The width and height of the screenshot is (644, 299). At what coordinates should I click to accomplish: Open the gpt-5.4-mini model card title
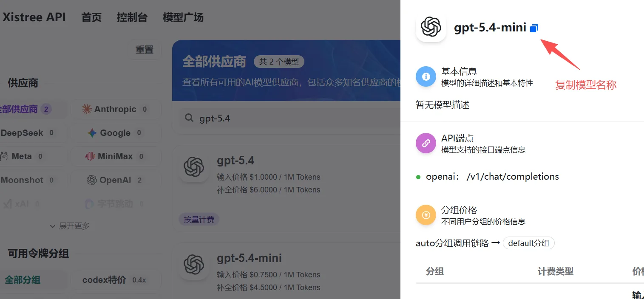249,258
